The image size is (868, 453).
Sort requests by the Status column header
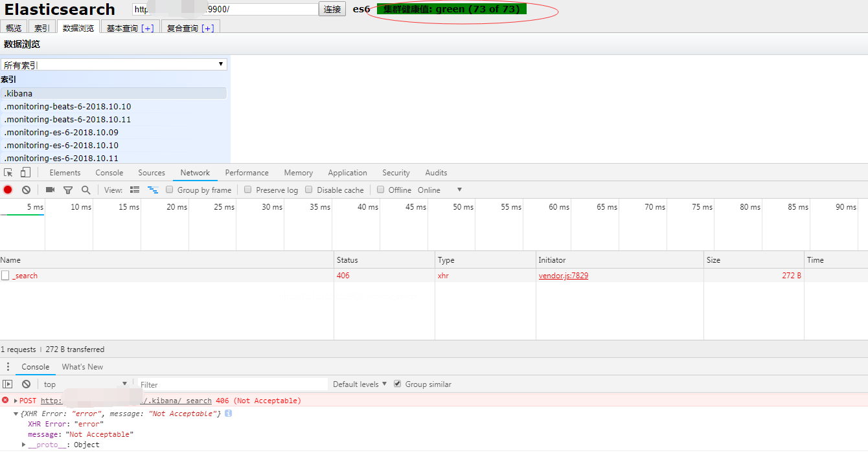[x=385, y=260]
